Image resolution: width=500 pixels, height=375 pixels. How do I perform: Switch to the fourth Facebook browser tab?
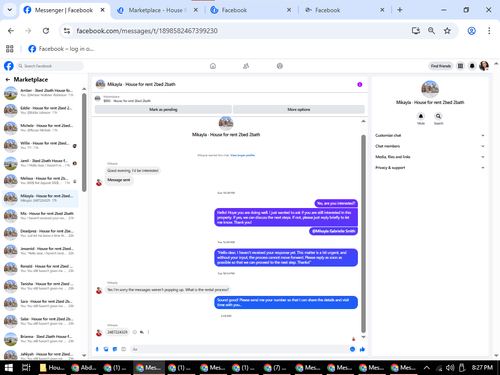point(344,10)
